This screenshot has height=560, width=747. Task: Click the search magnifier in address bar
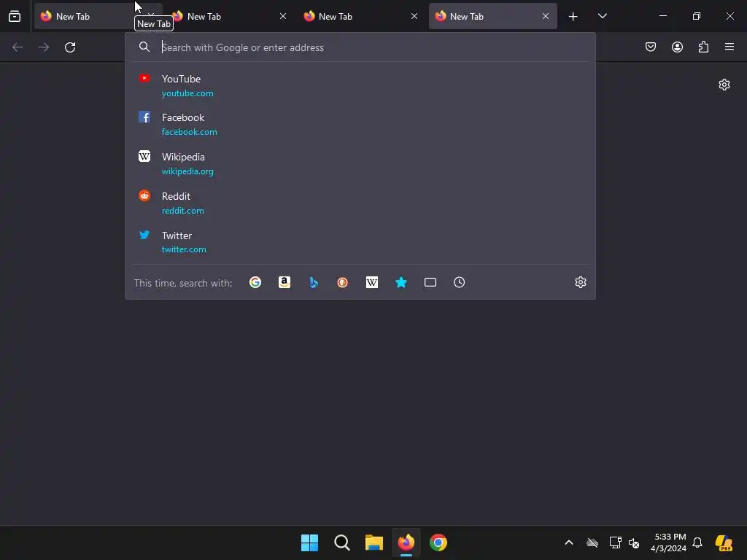[x=144, y=47]
